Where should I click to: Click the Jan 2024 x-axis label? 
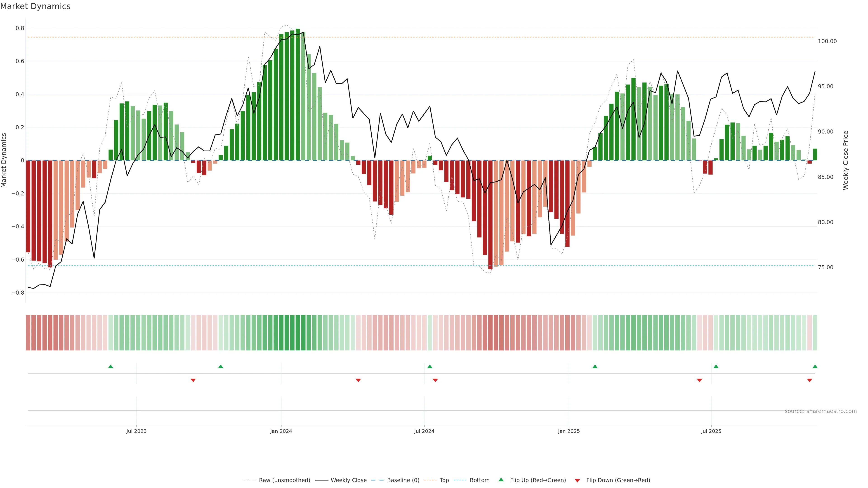(x=281, y=431)
